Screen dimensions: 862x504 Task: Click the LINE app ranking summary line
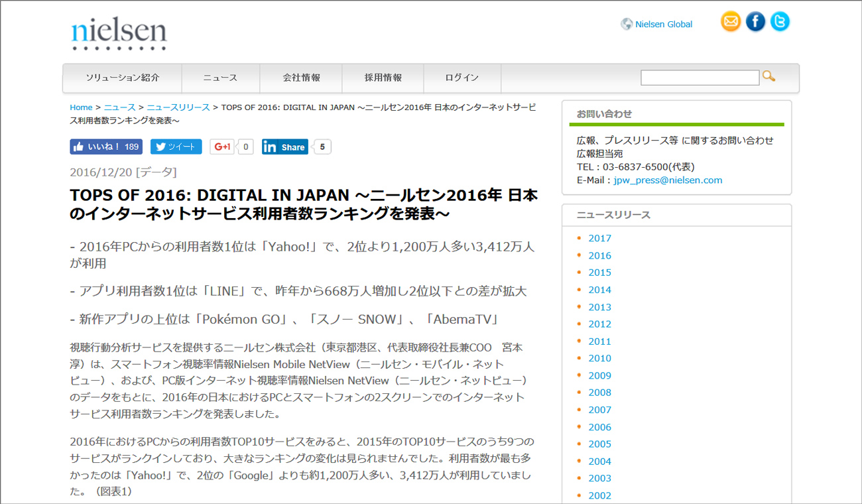[298, 291]
